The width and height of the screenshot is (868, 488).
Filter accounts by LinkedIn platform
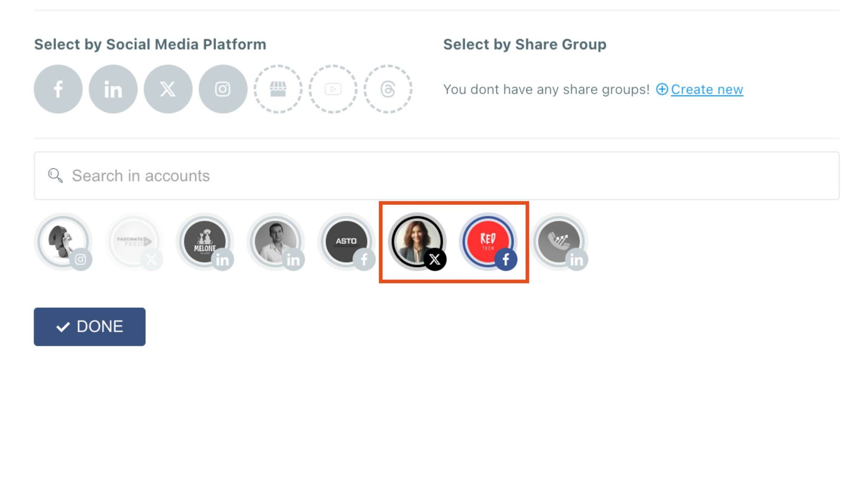113,89
